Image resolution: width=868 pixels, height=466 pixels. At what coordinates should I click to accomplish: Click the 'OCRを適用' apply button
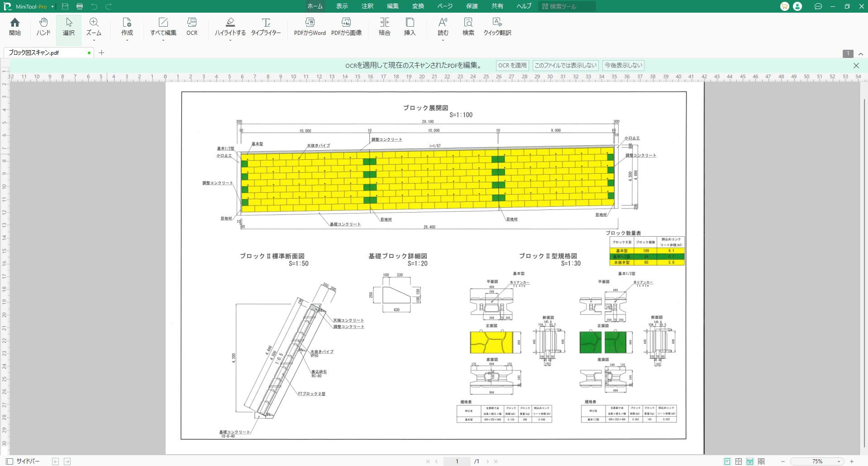coord(512,66)
